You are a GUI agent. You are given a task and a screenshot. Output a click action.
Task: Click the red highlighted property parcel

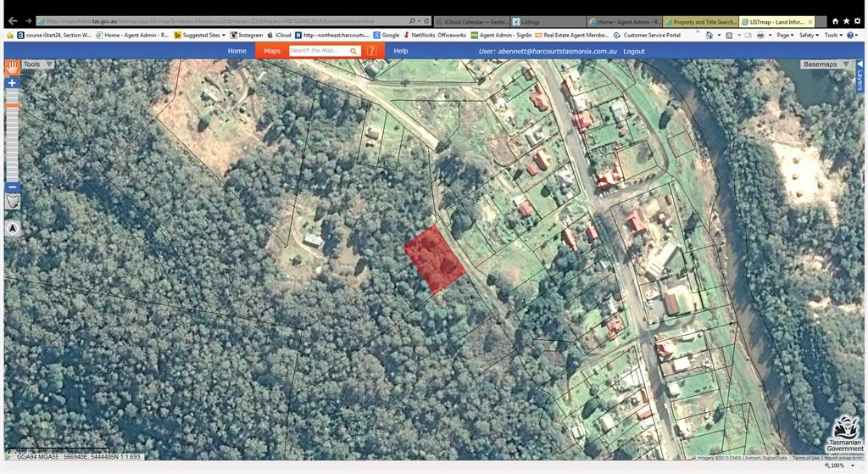click(x=433, y=259)
